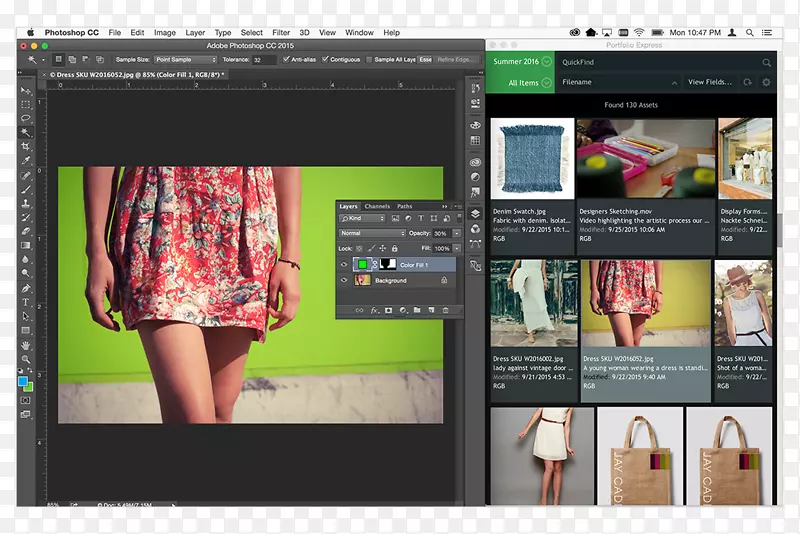Pick the Eyedropper tool
Screen dimensions: 800x534
click(26, 160)
